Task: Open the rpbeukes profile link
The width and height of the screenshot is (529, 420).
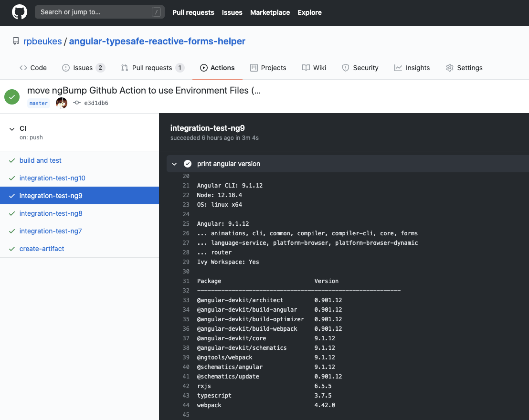Action: tap(42, 41)
